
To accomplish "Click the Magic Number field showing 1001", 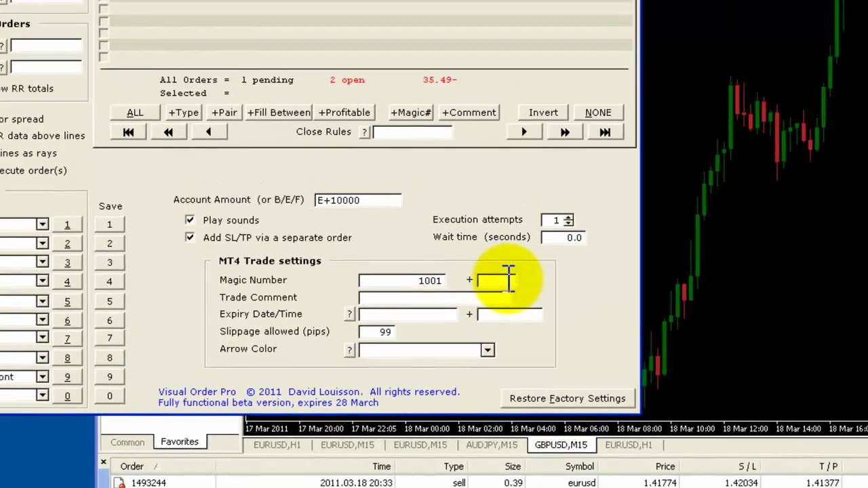I will point(402,280).
